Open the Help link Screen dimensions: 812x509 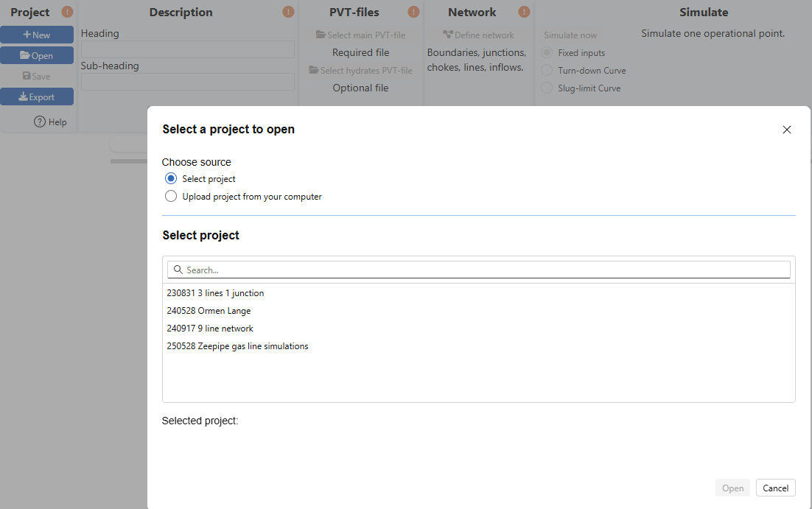(x=50, y=122)
